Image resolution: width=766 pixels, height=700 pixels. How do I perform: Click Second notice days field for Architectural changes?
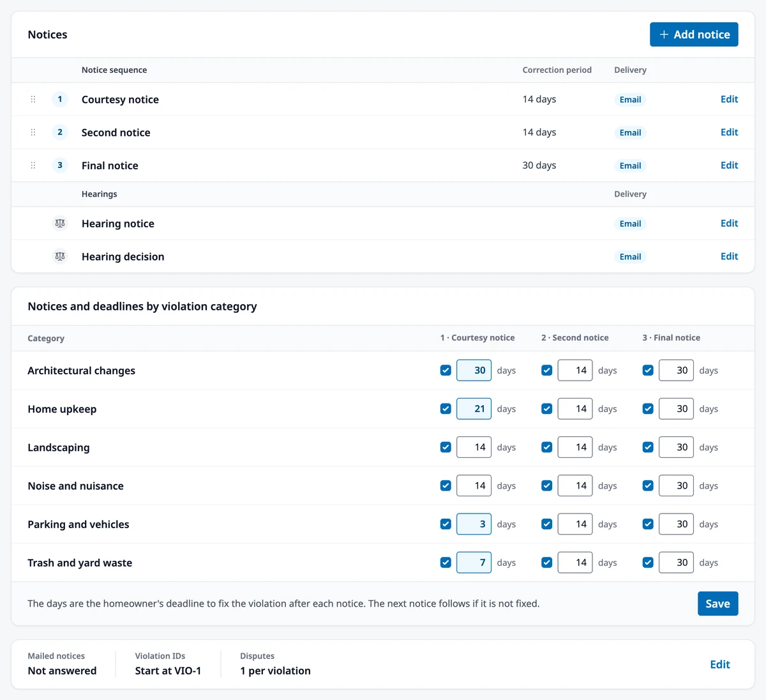[x=575, y=370]
